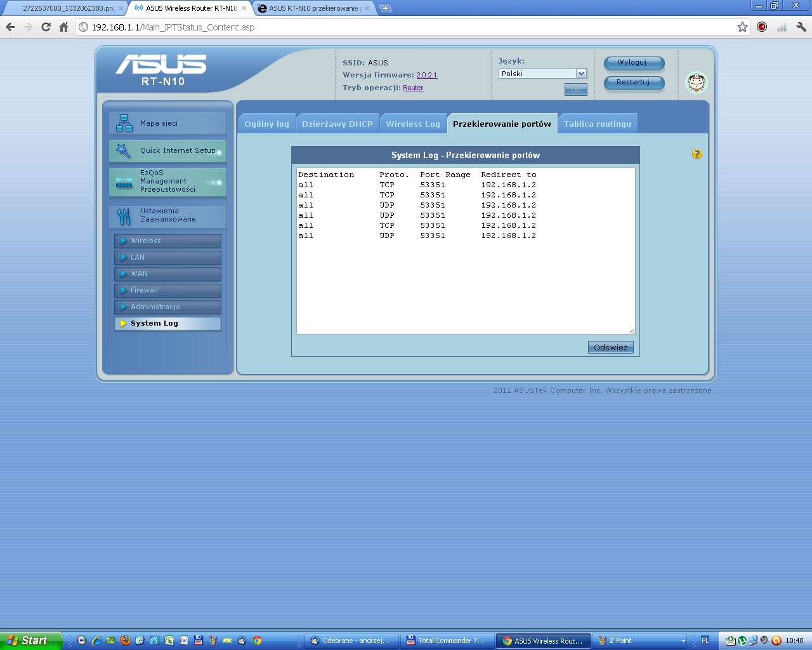This screenshot has height=650, width=812.
Task: Switch to the Tablica routingu tab
Action: [598, 123]
